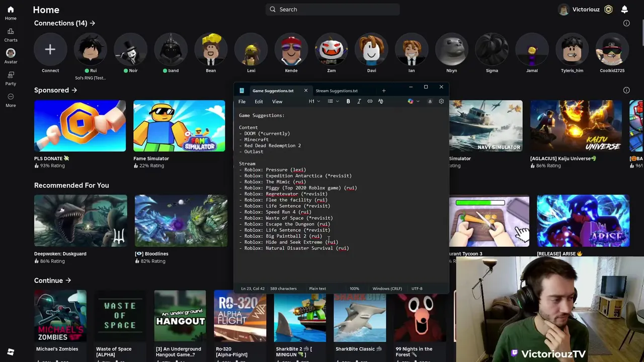644x362 pixels.
Task: Open Noir's avatar in Connections
Action: point(130,49)
